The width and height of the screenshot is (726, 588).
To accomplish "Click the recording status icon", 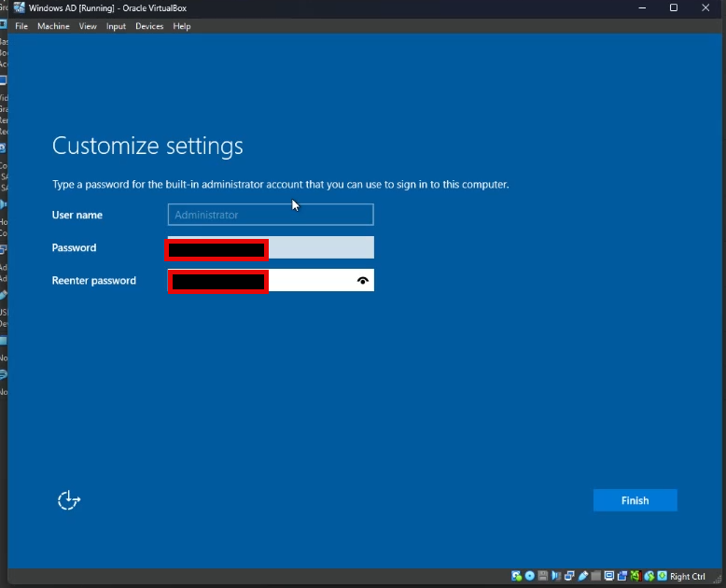I will coord(622,576).
